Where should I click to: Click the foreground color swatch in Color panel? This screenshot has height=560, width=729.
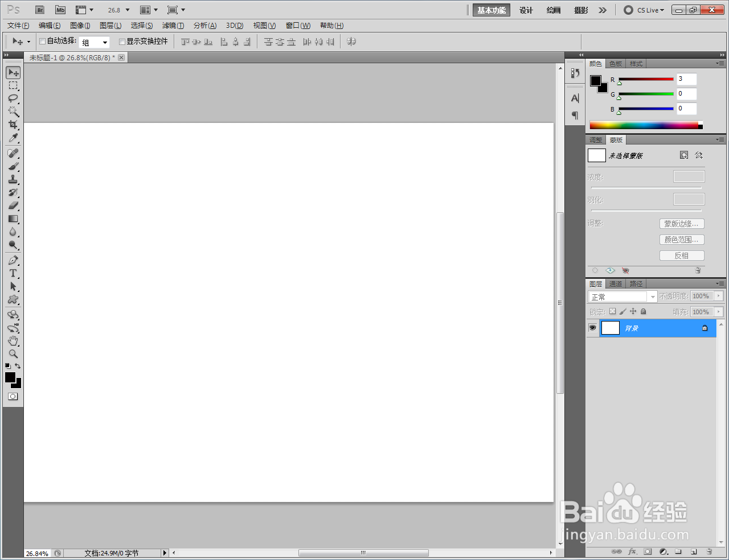(x=595, y=81)
